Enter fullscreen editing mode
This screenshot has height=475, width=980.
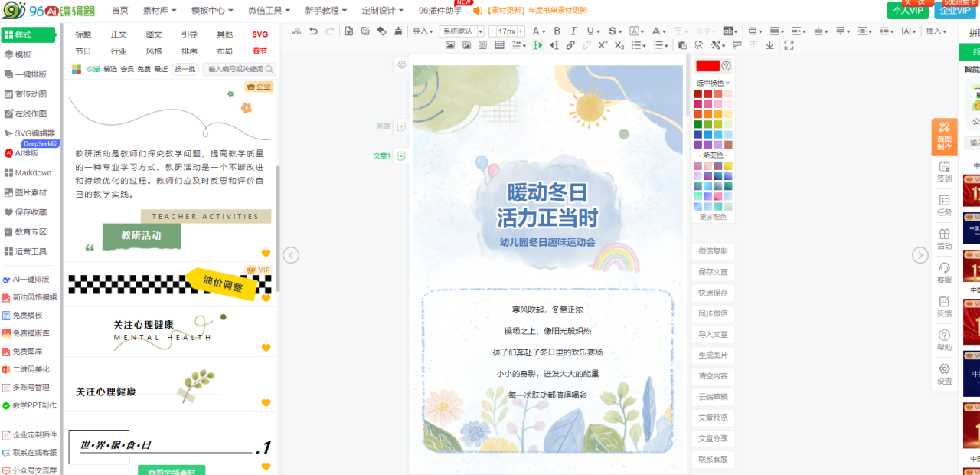(789, 45)
